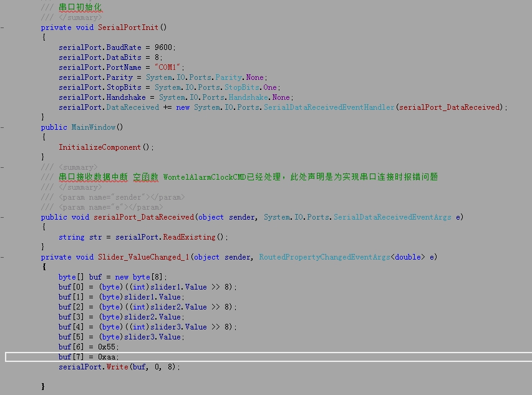Click the 0x55 value on buf[6] line
The height and width of the screenshot is (395, 532).
107,347
